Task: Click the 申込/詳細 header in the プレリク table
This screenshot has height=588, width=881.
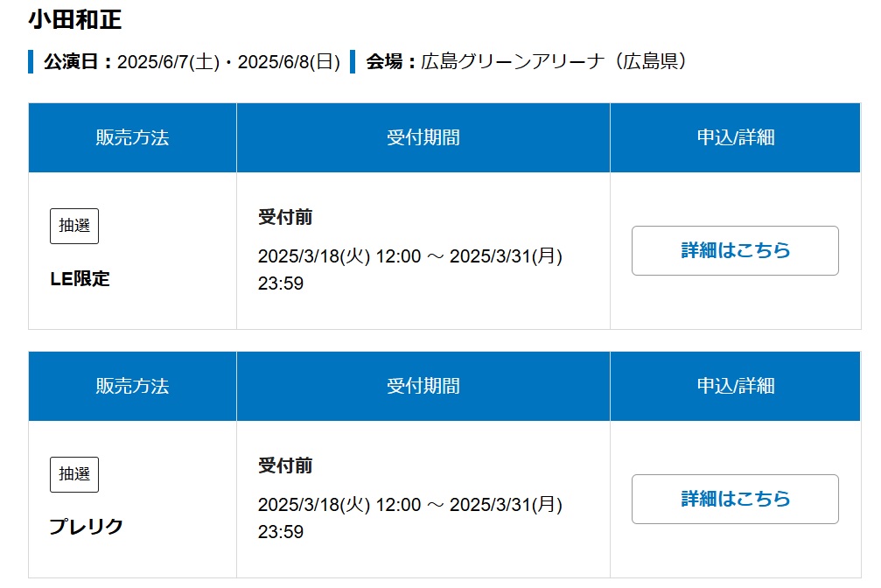Action: click(x=736, y=386)
